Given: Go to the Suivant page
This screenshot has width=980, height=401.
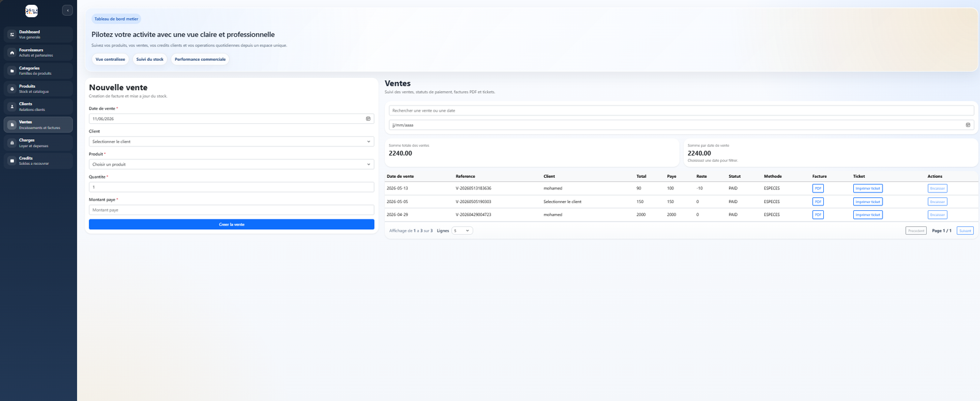Looking at the screenshot, I should tap(965, 231).
